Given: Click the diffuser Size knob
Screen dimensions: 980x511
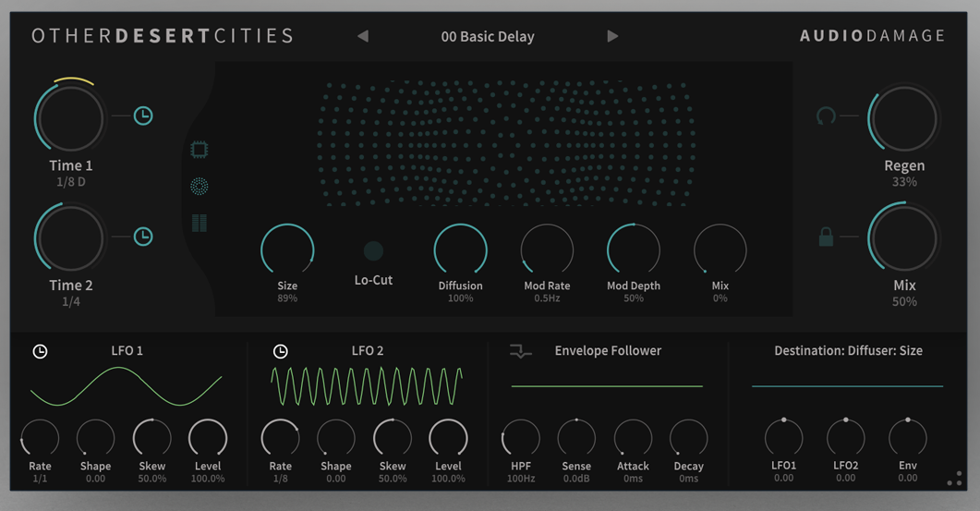Looking at the screenshot, I should (287, 250).
